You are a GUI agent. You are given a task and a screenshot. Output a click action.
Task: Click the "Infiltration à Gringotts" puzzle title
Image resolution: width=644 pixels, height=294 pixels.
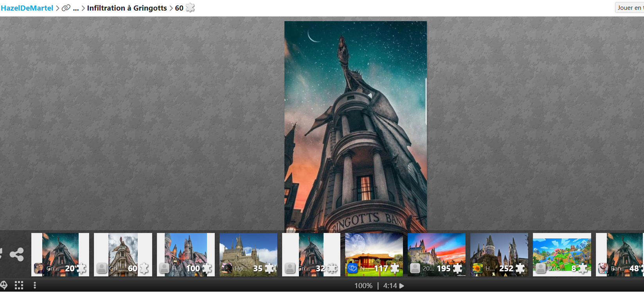[127, 8]
